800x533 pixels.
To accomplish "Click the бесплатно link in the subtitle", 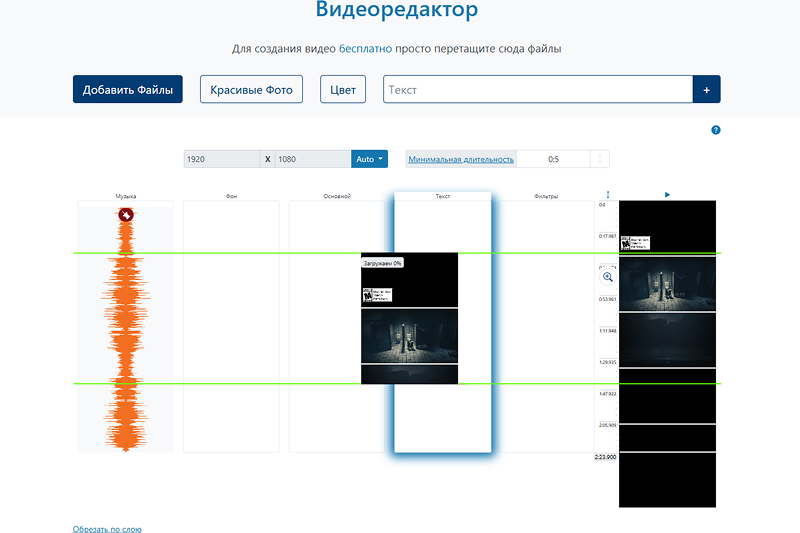I will pyautogui.click(x=365, y=48).
